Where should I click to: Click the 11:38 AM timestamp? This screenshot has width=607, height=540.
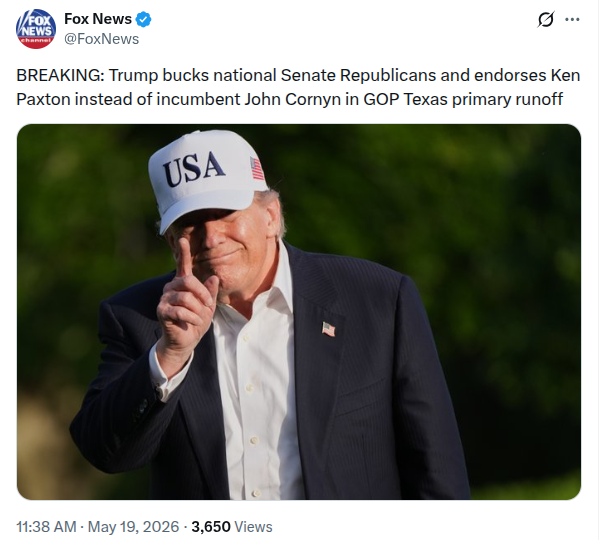click(46, 527)
